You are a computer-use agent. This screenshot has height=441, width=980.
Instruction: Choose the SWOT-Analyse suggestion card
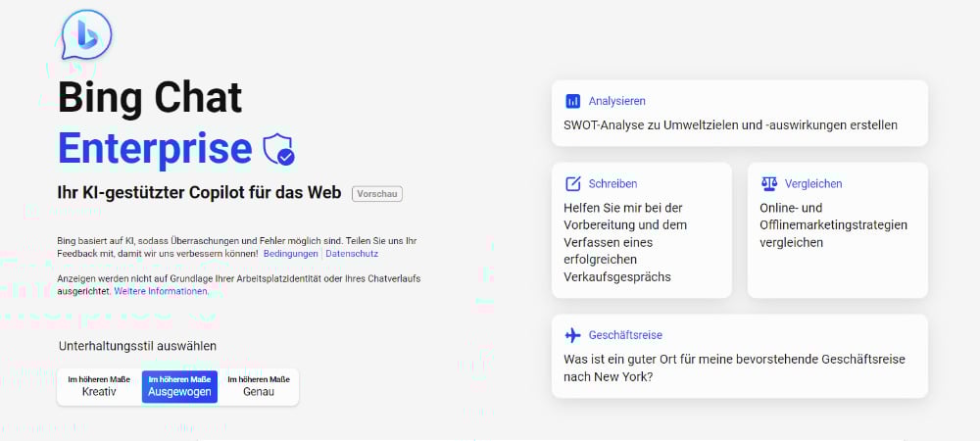pyautogui.click(x=739, y=113)
